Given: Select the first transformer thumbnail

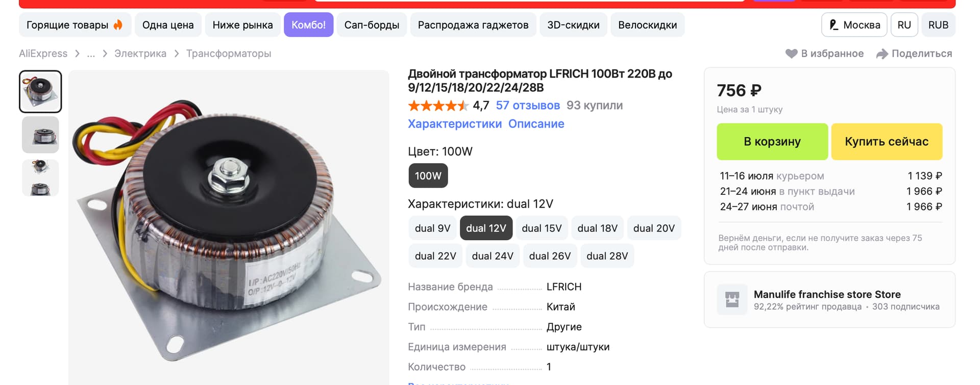Looking at the screenshot, I should tap(40, 92).
